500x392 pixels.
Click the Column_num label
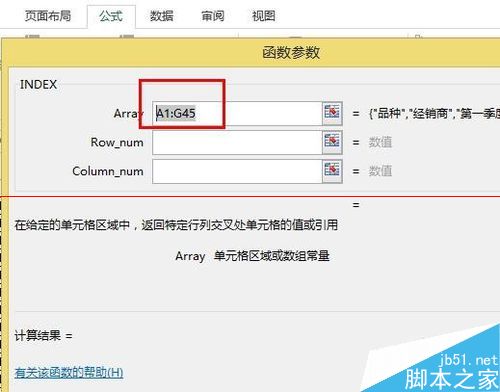[108, 171]
